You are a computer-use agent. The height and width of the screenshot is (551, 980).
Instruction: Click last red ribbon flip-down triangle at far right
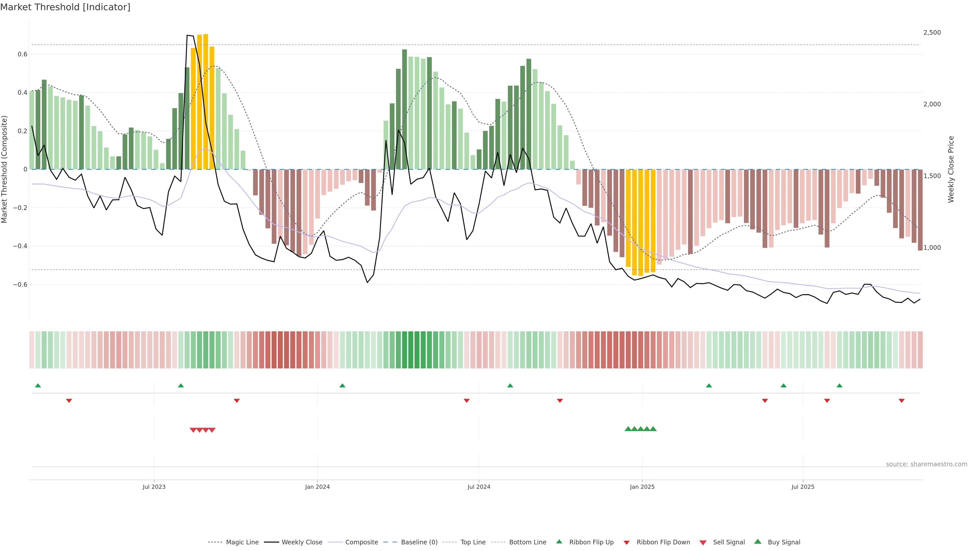(901, 400)
